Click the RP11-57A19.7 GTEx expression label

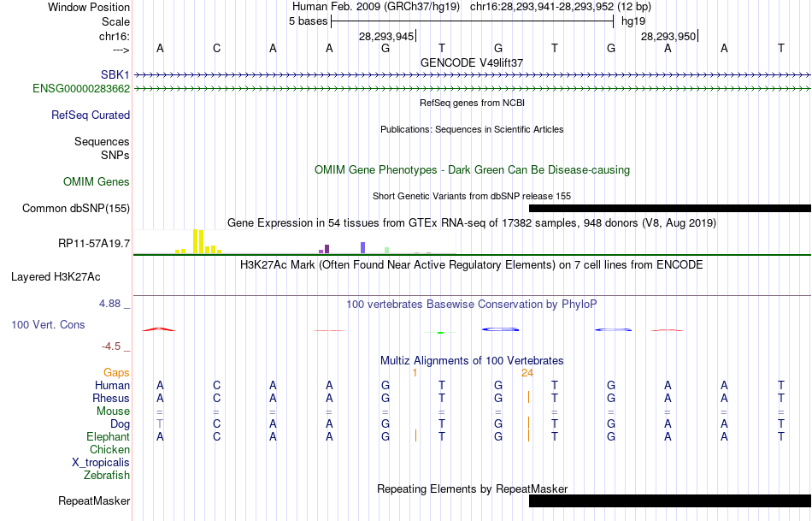tap(94, 243)
